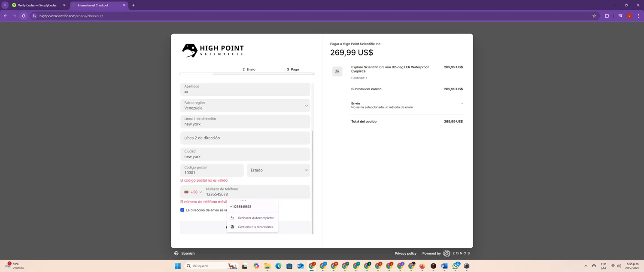
Task: Click the Código postal field
Action: [x=212, y=170]
